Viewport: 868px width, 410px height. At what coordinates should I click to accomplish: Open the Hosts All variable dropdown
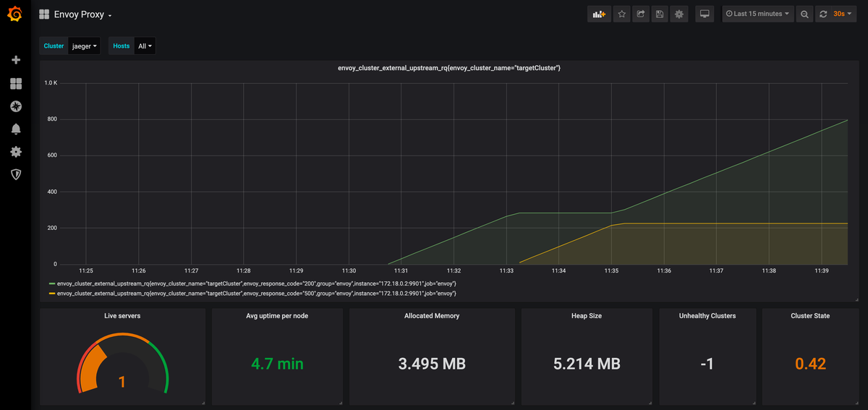click(x=145, y=46)
